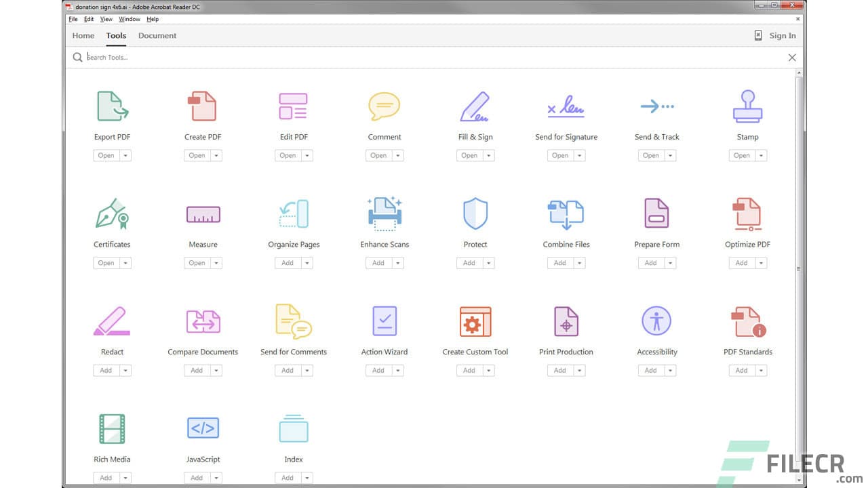Click the Fill & Sign pen icon
Viewport: 868px width, 488px height.
[475, 106]
